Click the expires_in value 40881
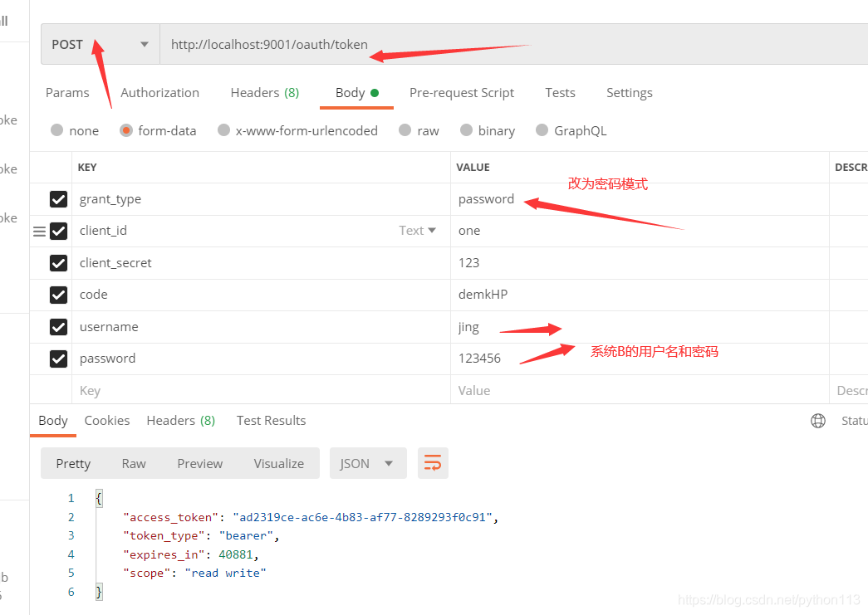This screenshot has width=868, height=615. 236,554
